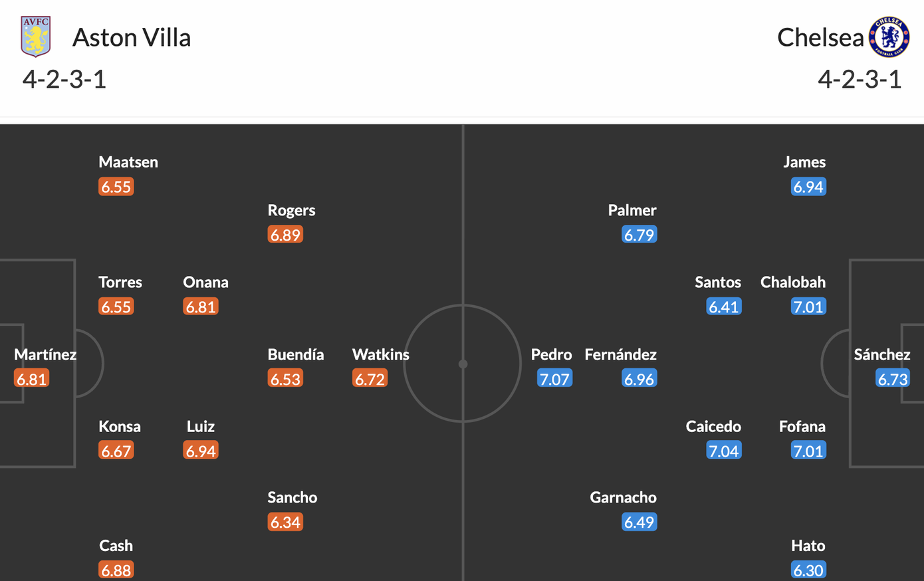
Task: Click Pedro's 7.07 rating badge
Action: [x=554, y=379]
